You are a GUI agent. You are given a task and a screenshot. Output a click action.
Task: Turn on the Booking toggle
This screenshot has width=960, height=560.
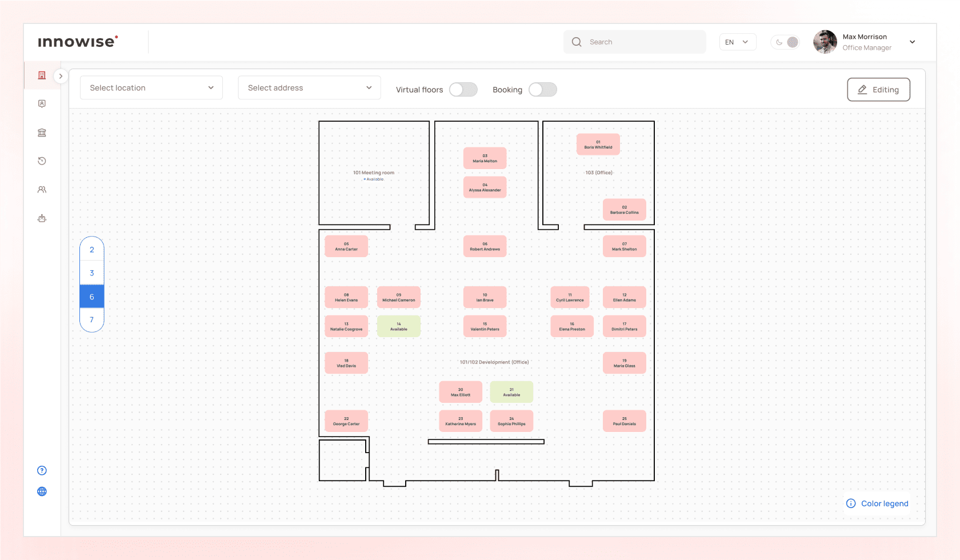point(542,90)
